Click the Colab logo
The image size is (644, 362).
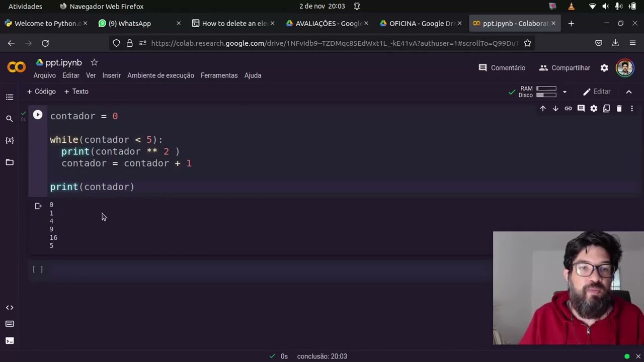click(16, 67)
